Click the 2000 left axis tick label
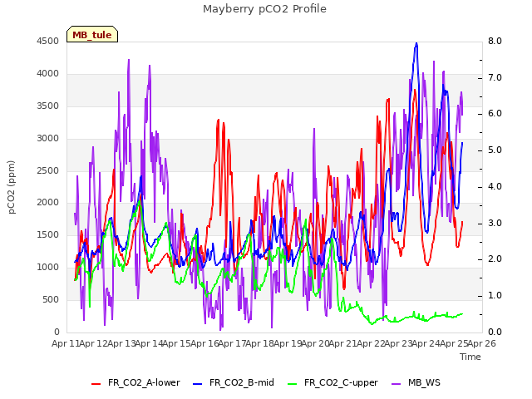This screenshot has height=399, width=532. coord(48,202)
